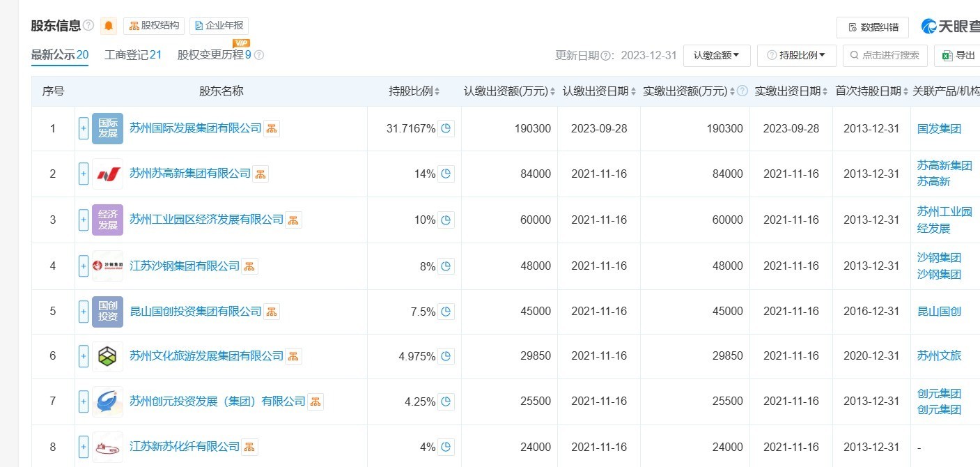Click pie chart icon next to 31.7167%
The height and width of the screenshot is (467, 980).
[x=446, y=128]
